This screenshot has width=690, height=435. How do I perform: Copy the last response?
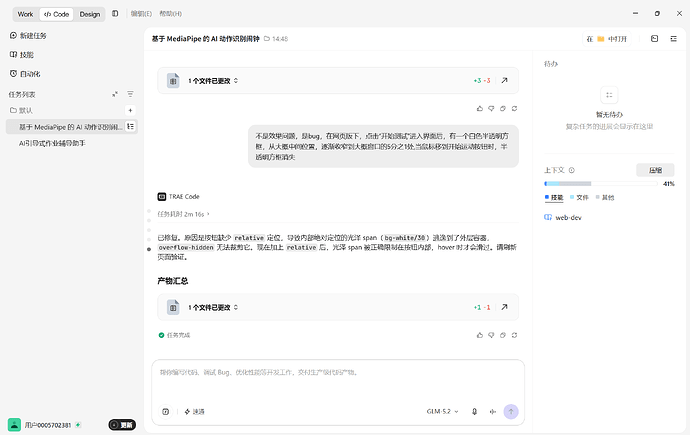(503, 335)
